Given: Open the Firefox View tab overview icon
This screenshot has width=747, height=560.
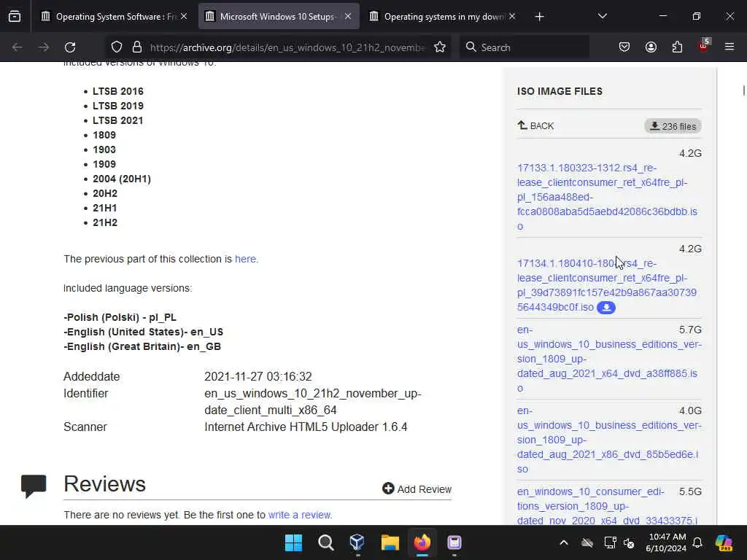Looking at the screenshot, I should tap(15, 17).
